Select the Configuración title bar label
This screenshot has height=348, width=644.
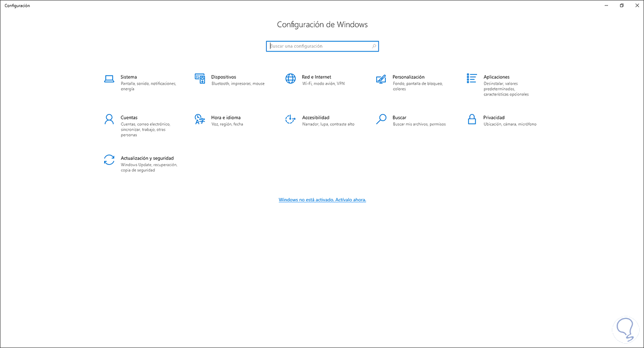[17, 5]
